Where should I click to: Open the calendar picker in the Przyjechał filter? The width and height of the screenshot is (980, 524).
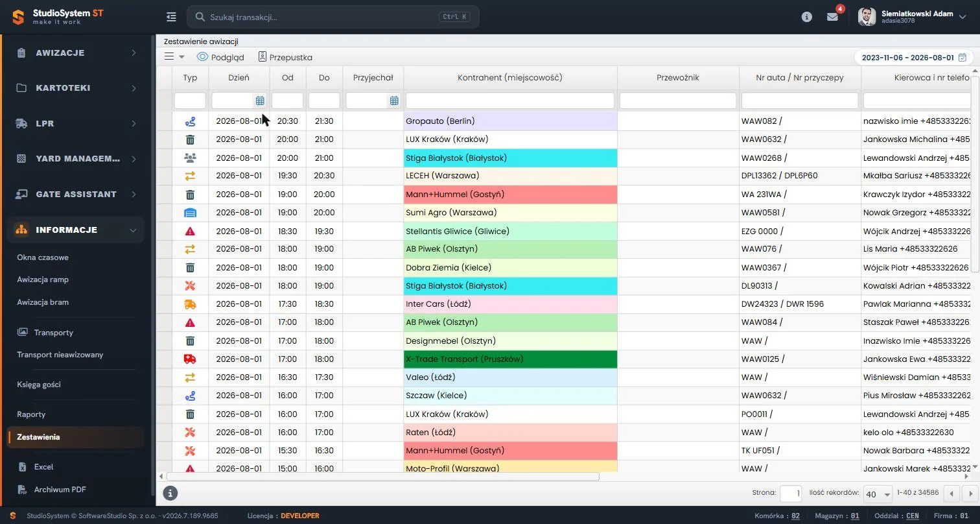pyautogui.click(x=394, y=101)
